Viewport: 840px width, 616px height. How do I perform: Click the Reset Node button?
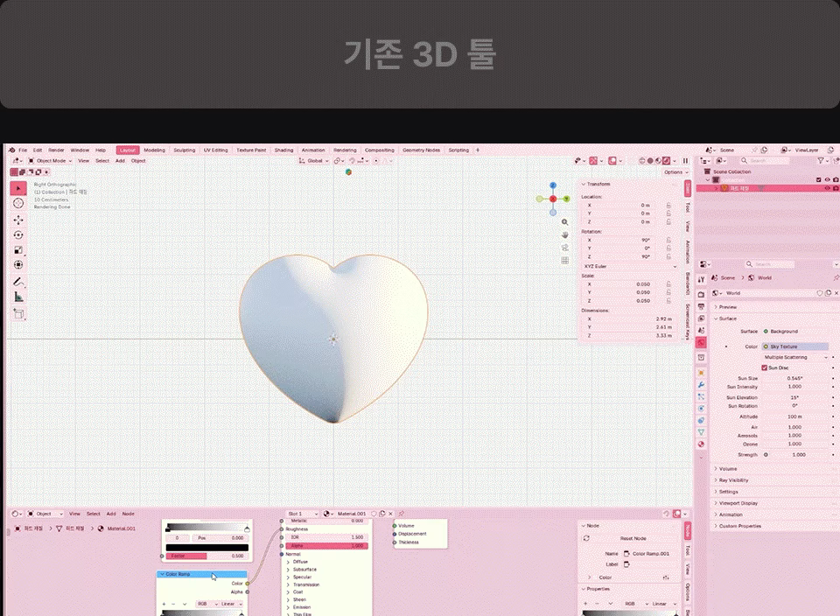[633, 538]
